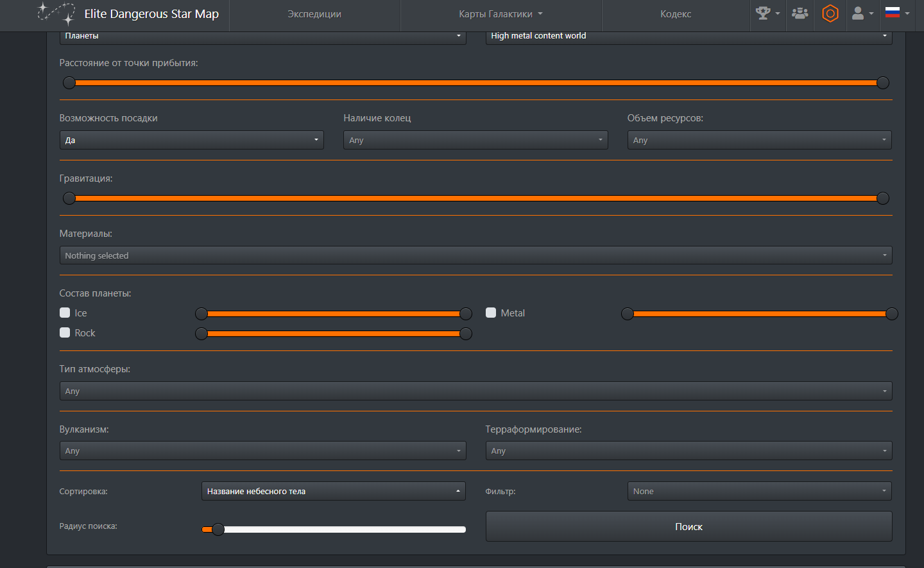Open the user account icon menu

[862, 13]
